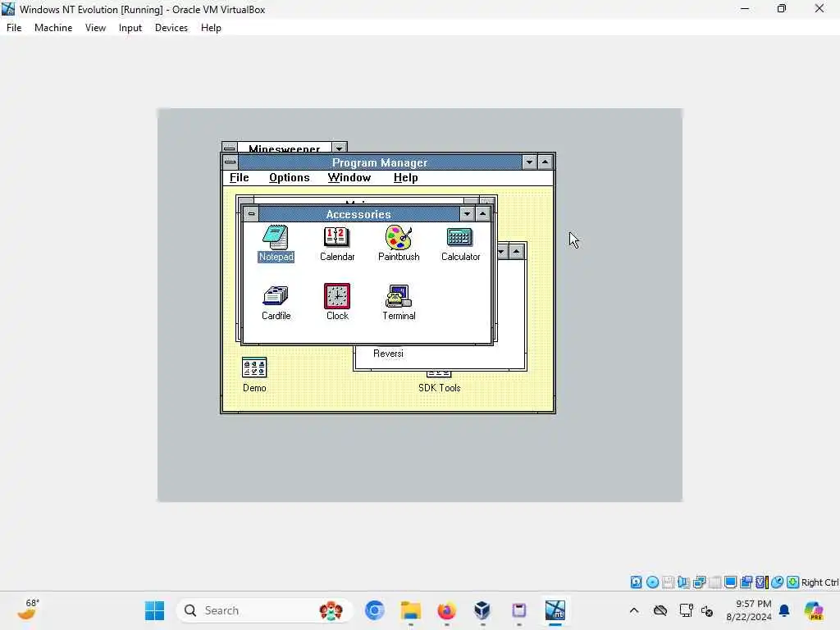Open VirtualBox File menu
840x630 pixels.
(14, 28)
